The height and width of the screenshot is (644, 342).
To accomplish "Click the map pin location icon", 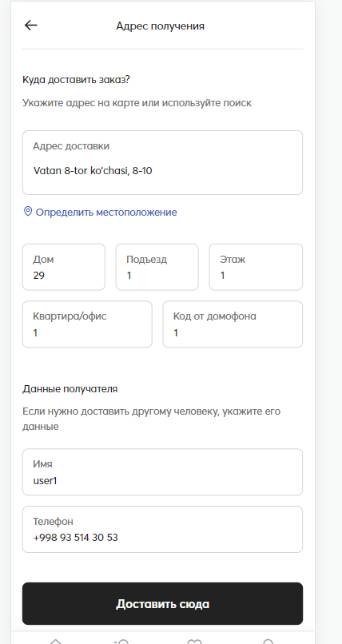I will pos(27,212).
